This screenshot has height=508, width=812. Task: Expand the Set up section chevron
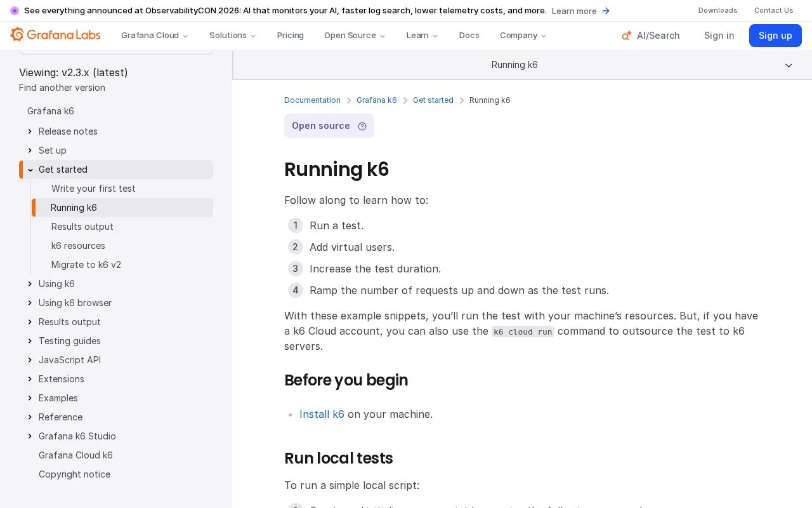click(x=30, y=150)
